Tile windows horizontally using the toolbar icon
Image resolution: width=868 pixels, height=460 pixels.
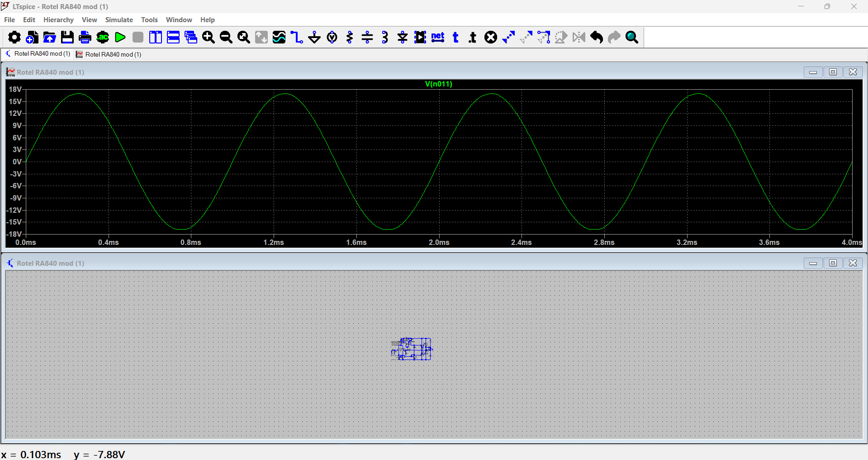[173, 37]
